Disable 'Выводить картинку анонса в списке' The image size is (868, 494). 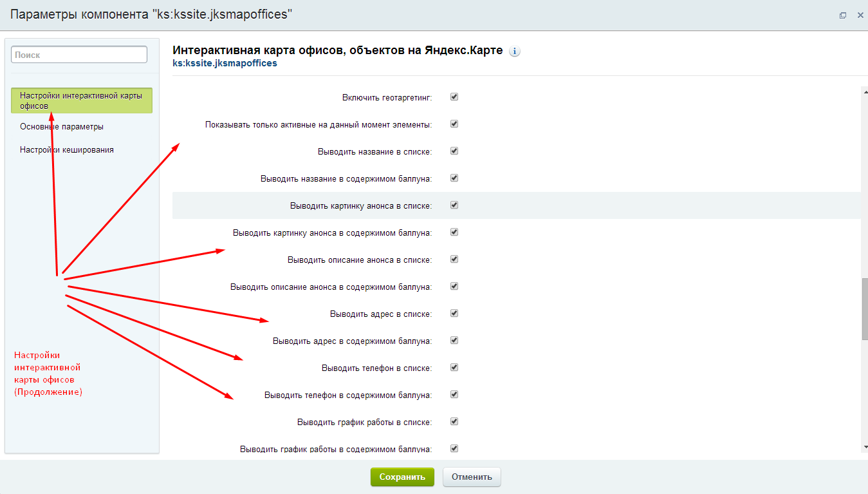[x=454, y=205]
